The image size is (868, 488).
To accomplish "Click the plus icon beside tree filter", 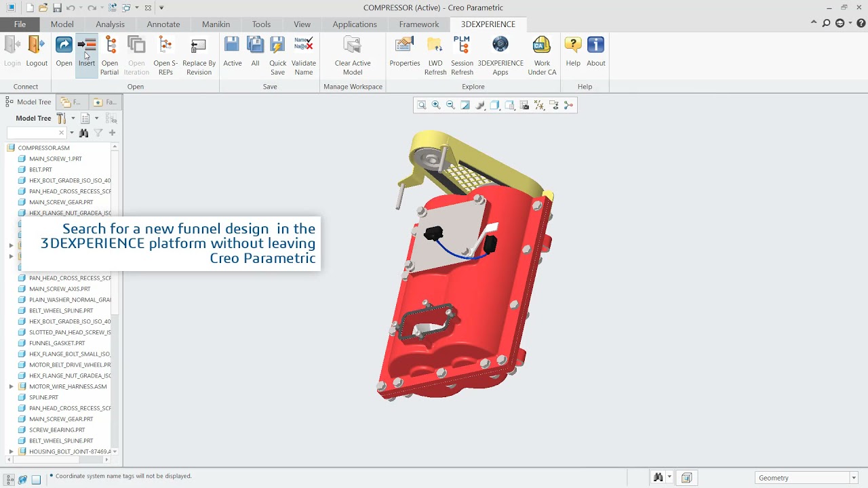I will tap(113, 133).
